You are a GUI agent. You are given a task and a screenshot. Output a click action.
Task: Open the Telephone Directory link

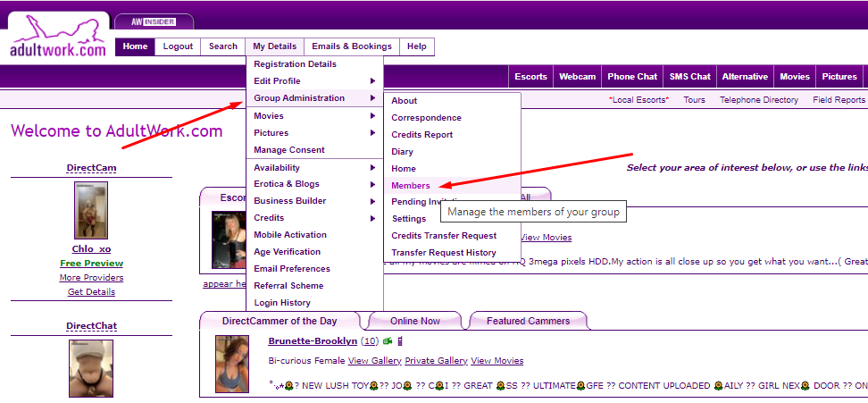[759, 100]
